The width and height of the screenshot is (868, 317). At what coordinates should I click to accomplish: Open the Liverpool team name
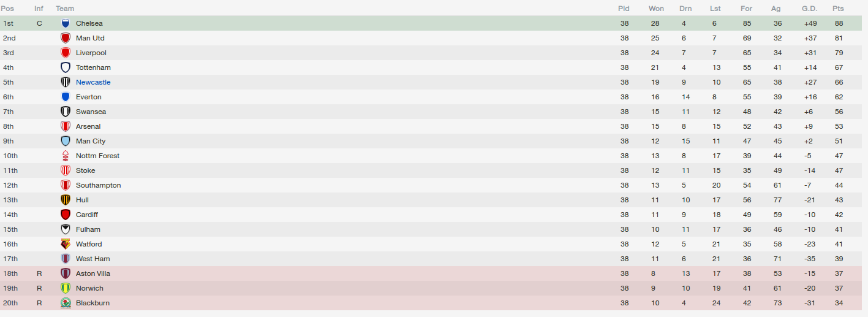pyautogui.click(x=91, y=53)
